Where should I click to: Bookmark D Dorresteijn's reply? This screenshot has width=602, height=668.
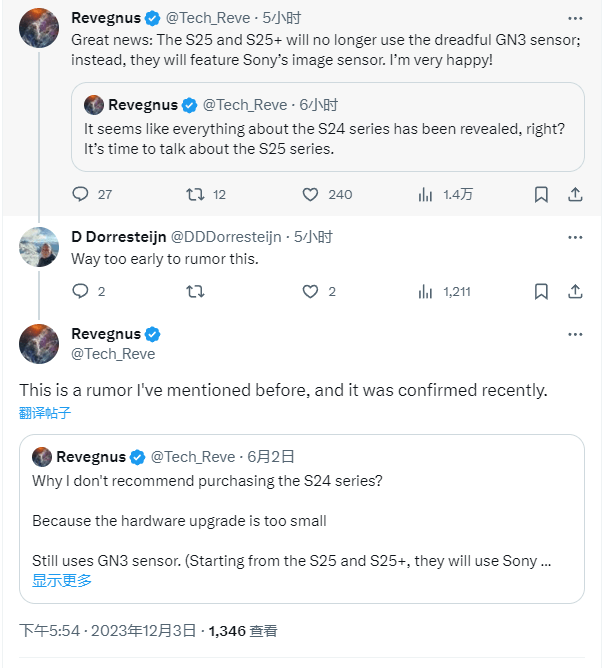(x=541, y=292)
